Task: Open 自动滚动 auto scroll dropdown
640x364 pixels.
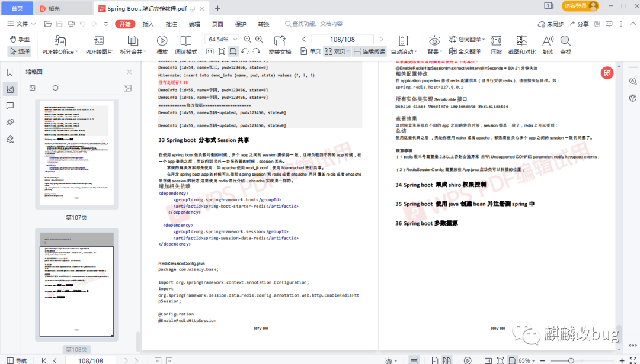Action: [x=404, y=45]
